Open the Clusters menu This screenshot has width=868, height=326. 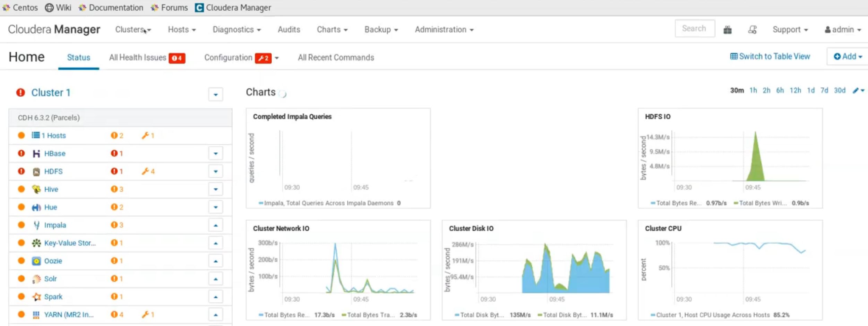[x=133, y=30]
